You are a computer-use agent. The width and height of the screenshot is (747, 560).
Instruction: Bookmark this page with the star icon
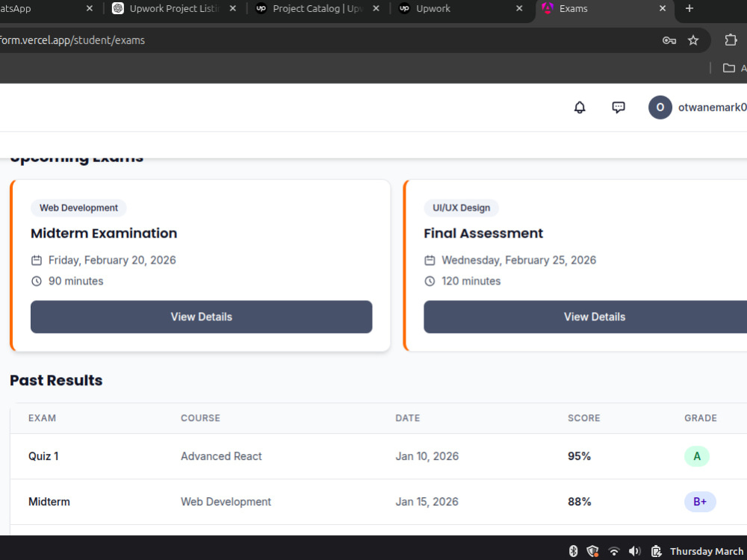(x=693, y=40)
